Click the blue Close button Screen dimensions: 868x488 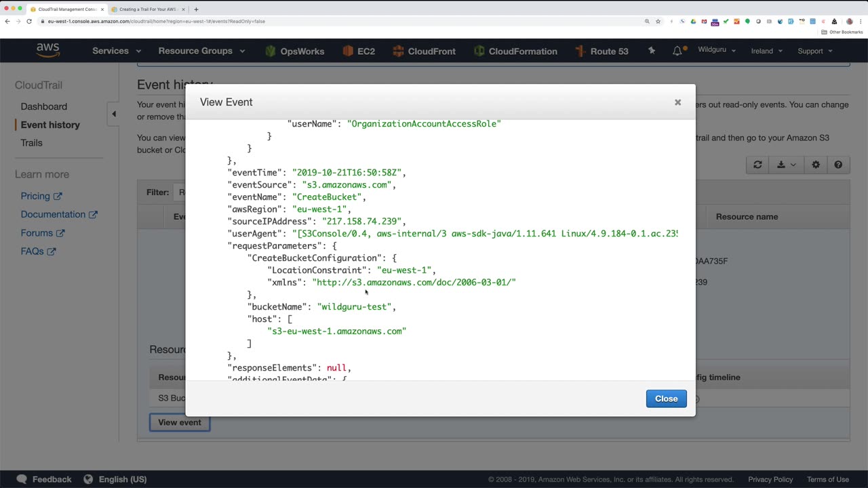pos(666,399)
